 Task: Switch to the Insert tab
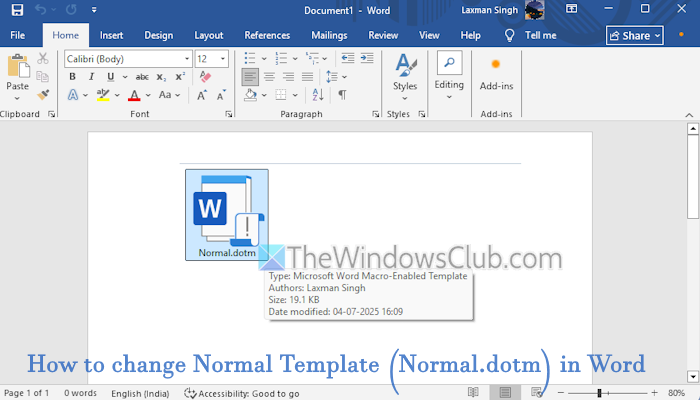(111, 35)
